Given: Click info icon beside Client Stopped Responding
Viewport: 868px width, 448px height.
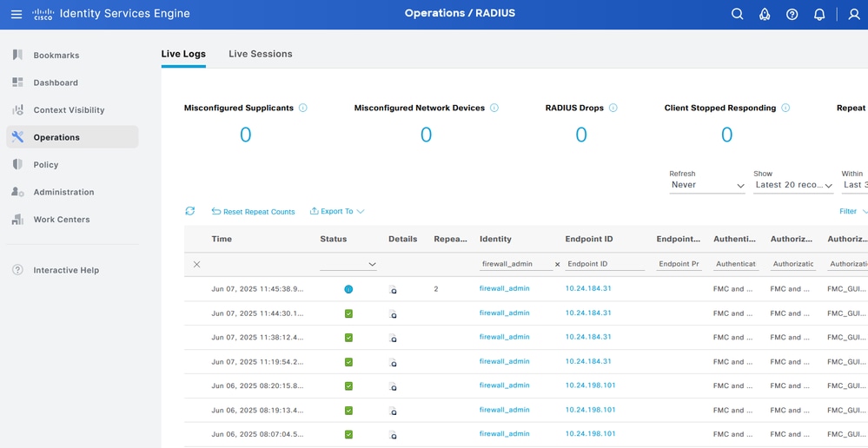Looking at the screenshot, I should [x=785, y=108].
